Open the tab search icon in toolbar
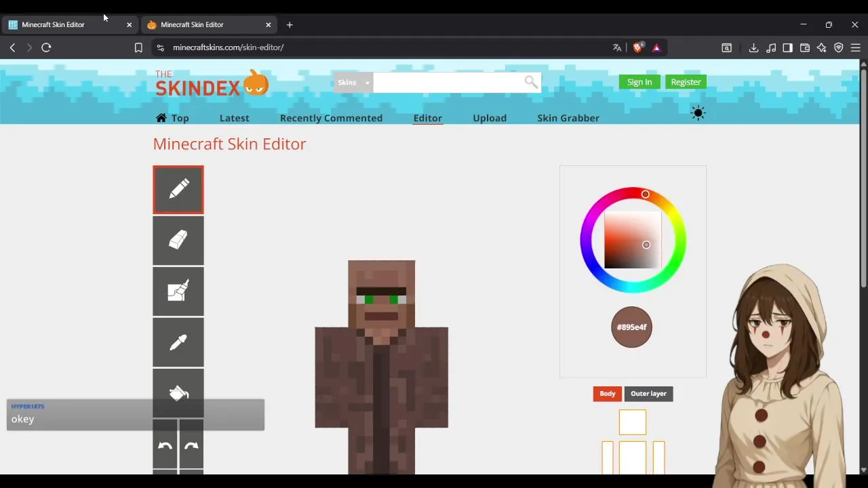The width and height of the screenshot is (868, 488). point(726,47)
